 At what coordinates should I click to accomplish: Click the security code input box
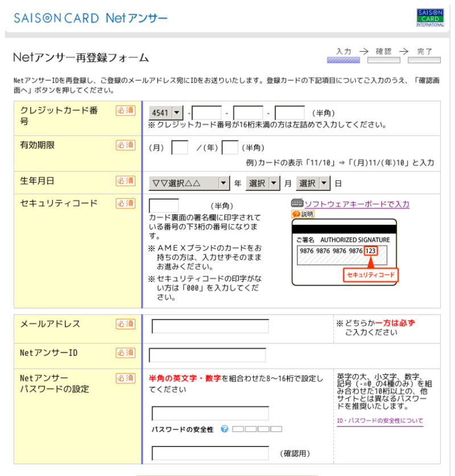[x=164, y=205]
